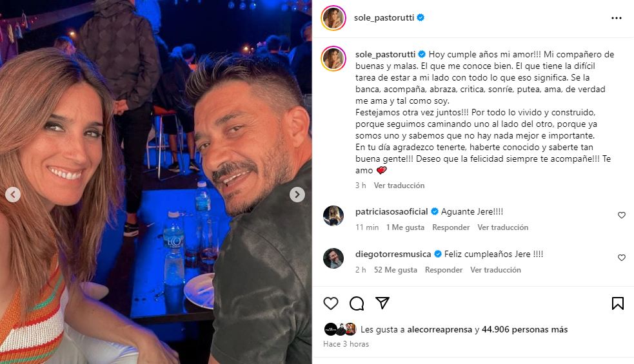634x364 pixels.
Task: Share post with paper plane icon
Action: tap(382, 303)
